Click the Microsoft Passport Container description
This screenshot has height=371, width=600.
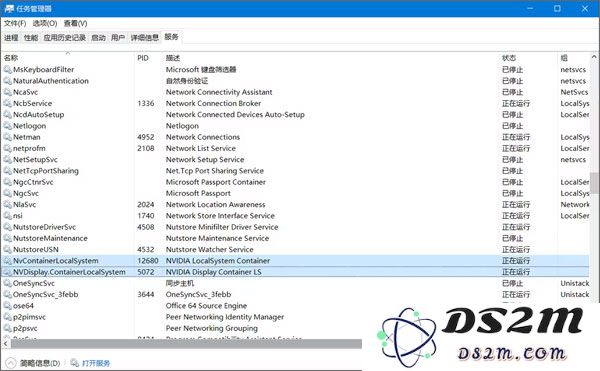[x=215, y=182]
